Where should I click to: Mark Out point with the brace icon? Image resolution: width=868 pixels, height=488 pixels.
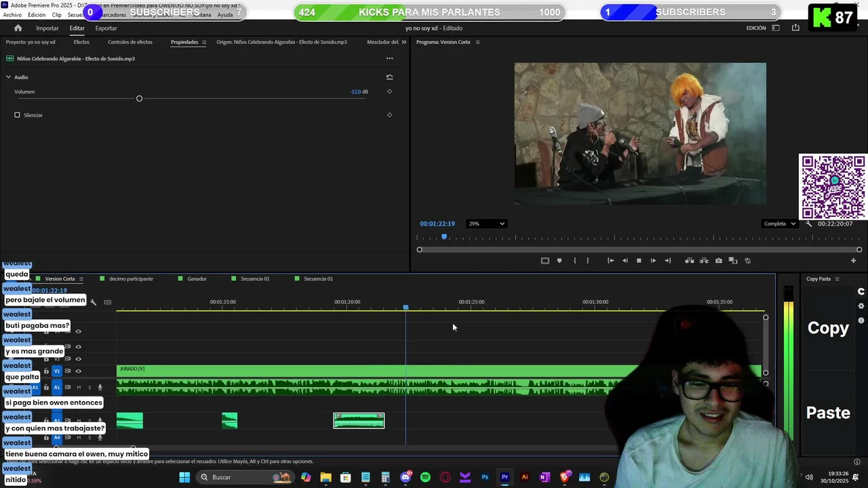tap(588, 260)
